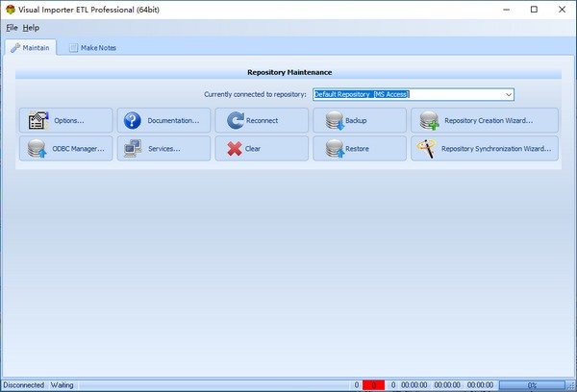This screenshot has width=577, height=392.
Task: Click the Repository Synchronization Wizard wand icon
Action: [427, 149]
